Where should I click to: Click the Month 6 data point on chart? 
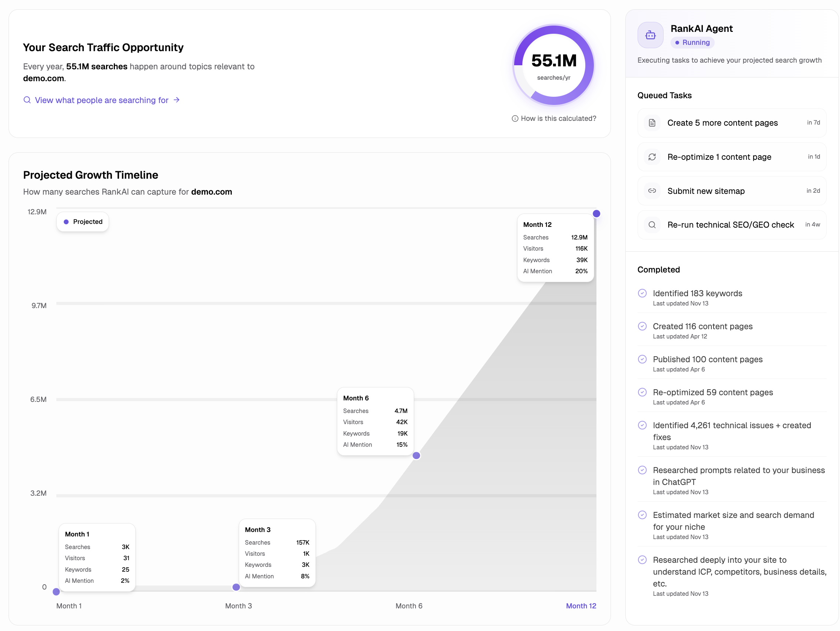coord(416,456)
